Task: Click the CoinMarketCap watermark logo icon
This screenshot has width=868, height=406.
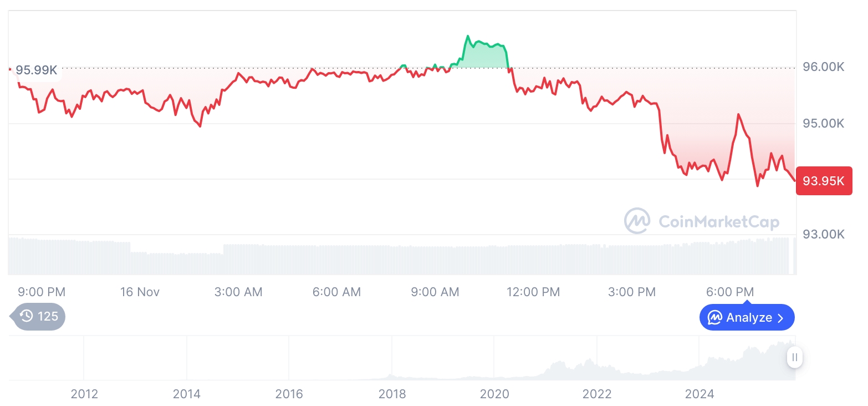Action: [637, 221]
